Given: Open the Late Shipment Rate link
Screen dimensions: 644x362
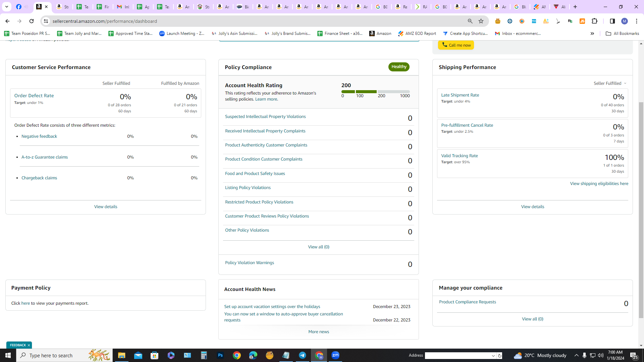Looking at the screenshot, I should 460,95.
